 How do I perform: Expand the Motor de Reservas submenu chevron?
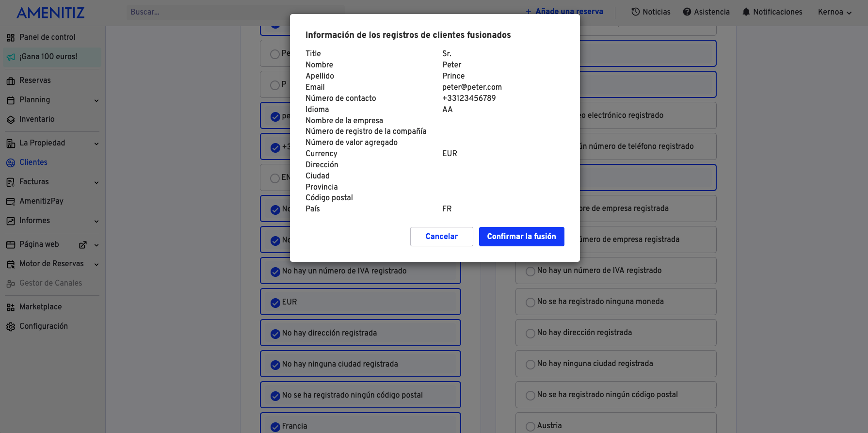(96, 265)
